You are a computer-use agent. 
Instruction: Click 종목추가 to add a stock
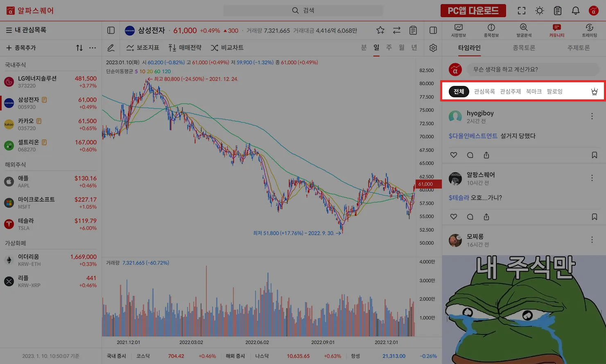coord(21,48)
